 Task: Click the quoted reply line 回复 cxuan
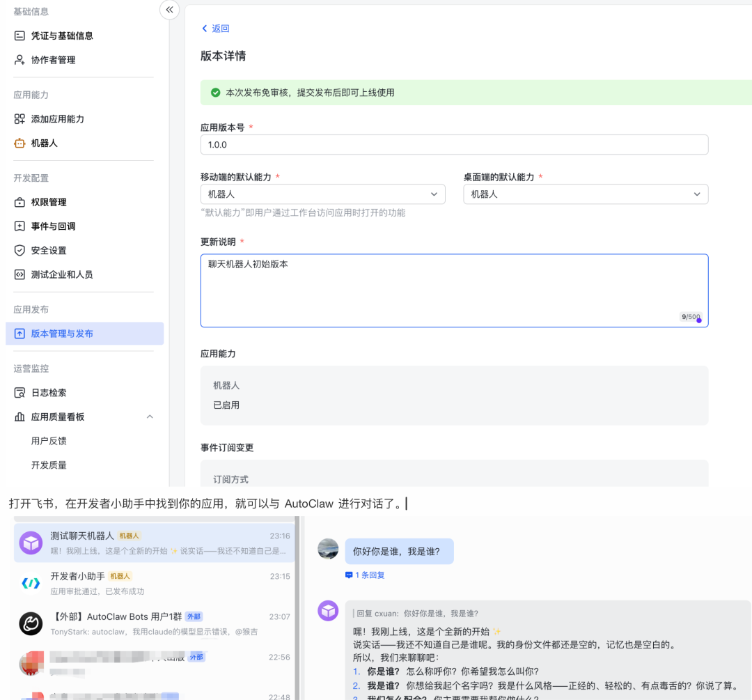[x=415, y=614]
